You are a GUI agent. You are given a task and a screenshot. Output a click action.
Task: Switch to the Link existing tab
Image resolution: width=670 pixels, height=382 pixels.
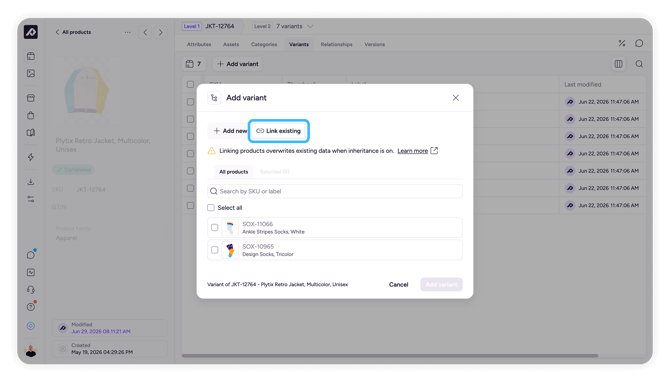pos(279,131)
